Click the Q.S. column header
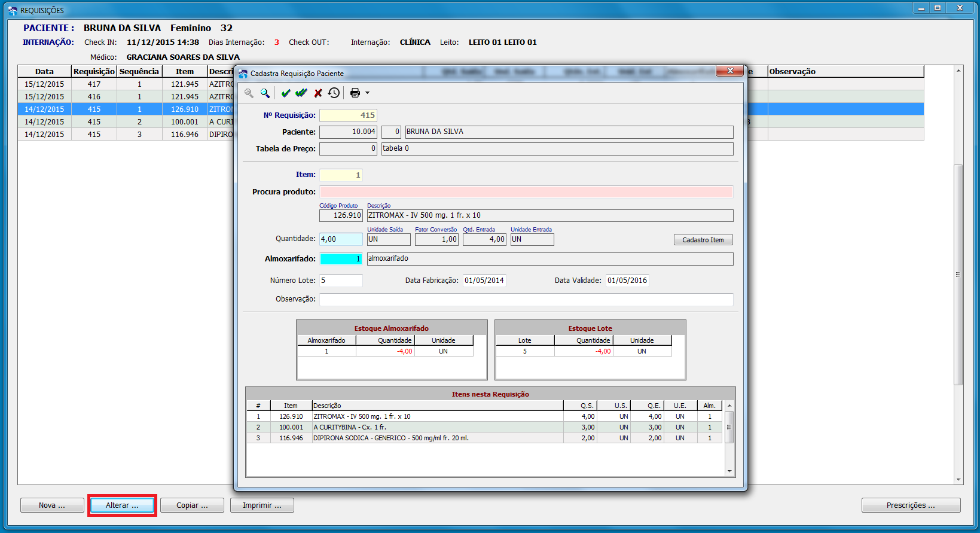 tap(580, 406)
